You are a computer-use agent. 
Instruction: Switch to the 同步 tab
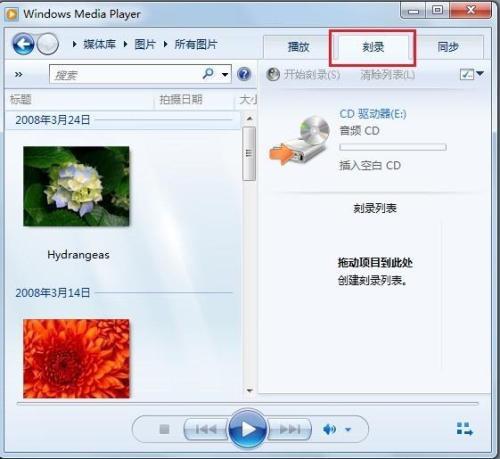coord(448,47)
